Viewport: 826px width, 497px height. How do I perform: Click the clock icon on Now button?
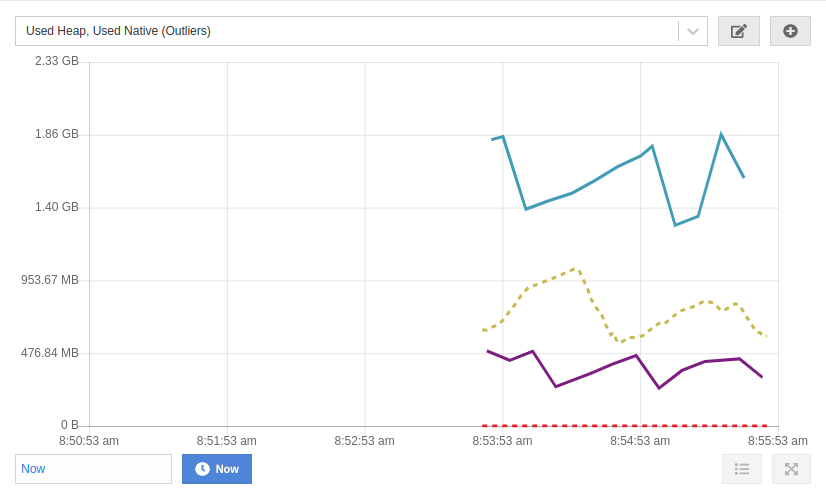click(202, 469)
